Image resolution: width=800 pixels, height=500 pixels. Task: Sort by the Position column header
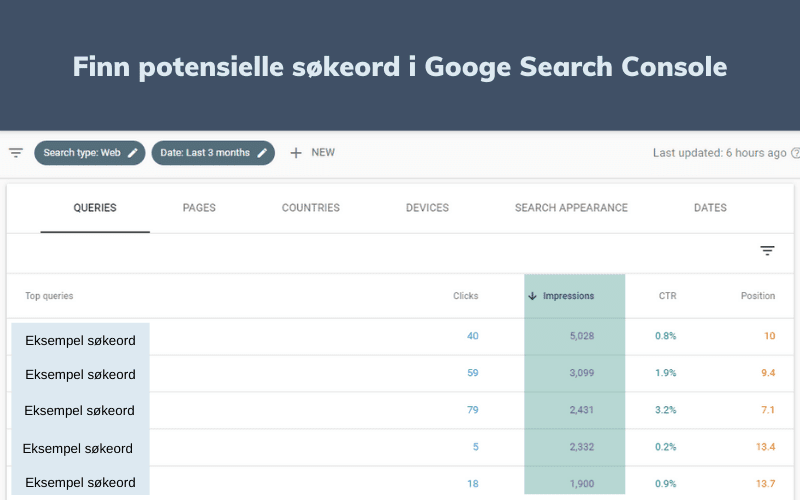[758, 296]
